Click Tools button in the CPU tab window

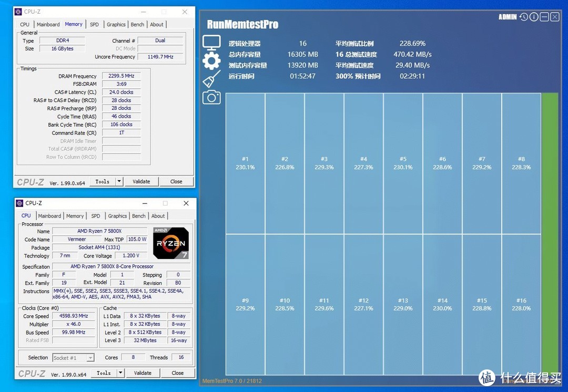point(104,373)
